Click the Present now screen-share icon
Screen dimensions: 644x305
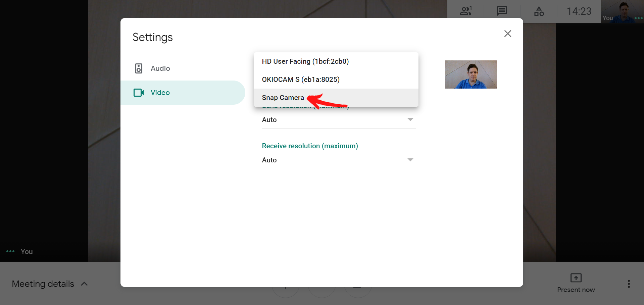tap(576, 278)
